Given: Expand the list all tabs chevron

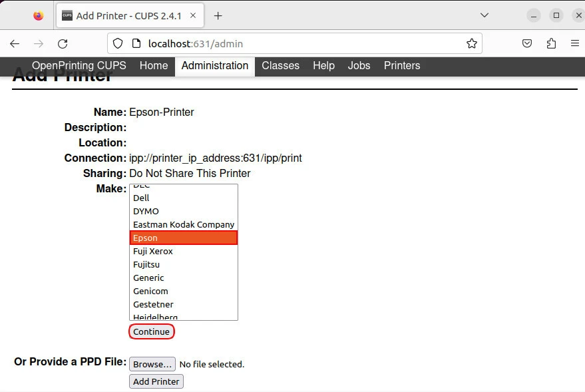Looking at the screenshot, I should click(x=485, y=15).
